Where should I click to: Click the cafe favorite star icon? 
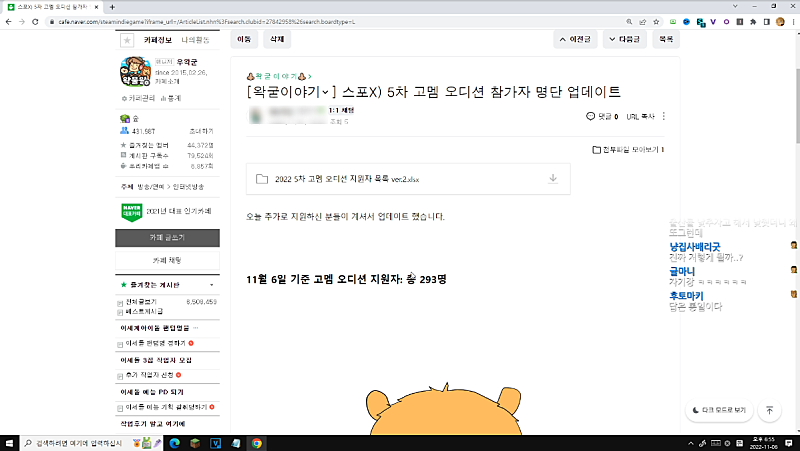127,40
